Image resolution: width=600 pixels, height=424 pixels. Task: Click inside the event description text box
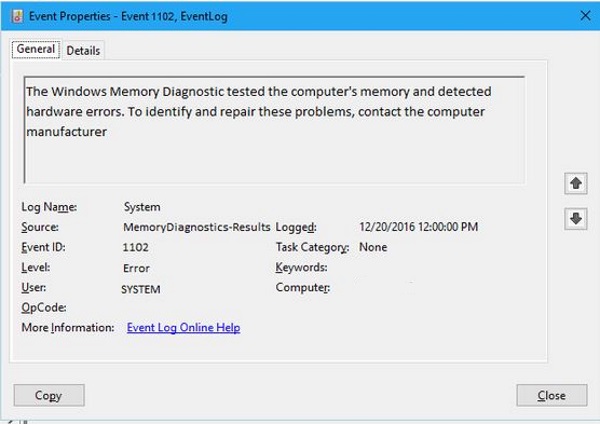click(x=274, y=130)
